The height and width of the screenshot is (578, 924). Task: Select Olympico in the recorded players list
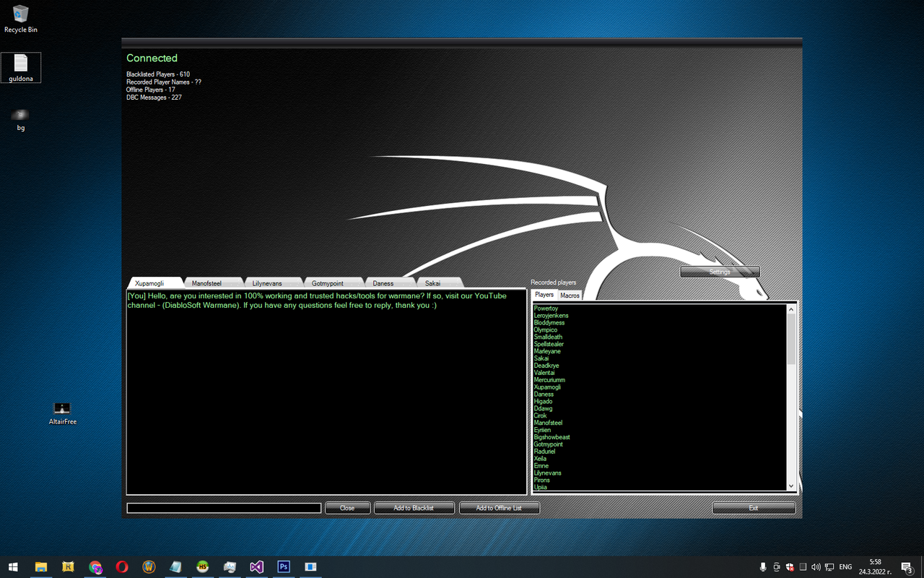click(x=545, y=330)
